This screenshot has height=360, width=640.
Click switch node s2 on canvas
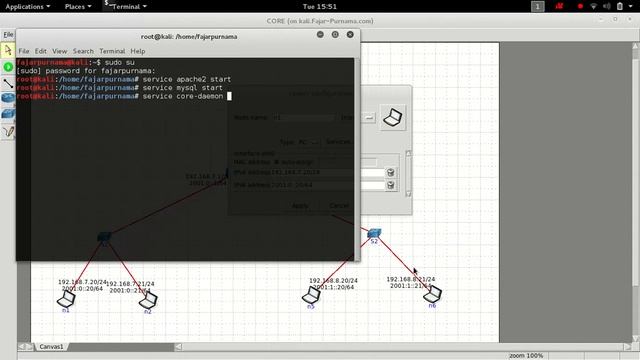(x=374, y=233)
